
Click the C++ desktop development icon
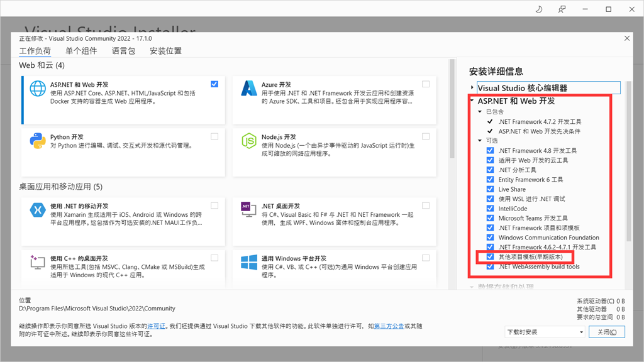coord(38,262)
